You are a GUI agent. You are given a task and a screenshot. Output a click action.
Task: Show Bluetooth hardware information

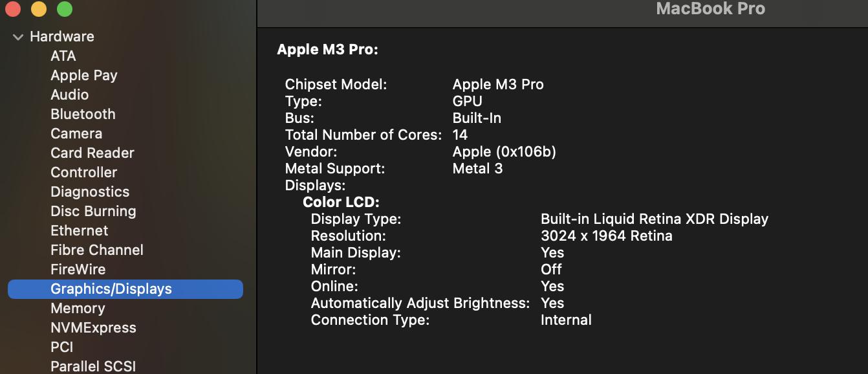(83, 114)
